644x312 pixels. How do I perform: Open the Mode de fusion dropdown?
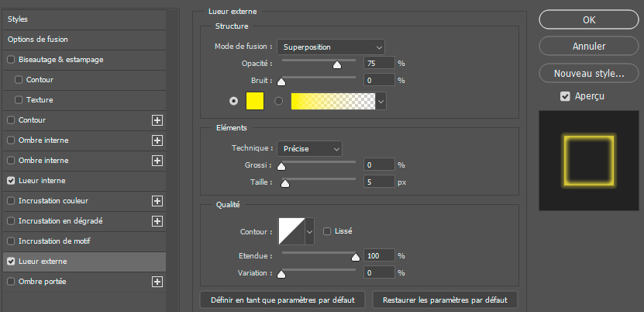(x=330, y=47)
